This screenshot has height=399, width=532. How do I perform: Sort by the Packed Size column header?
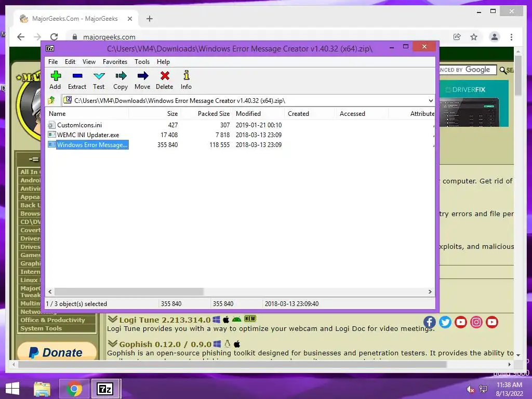pos(206,114)
